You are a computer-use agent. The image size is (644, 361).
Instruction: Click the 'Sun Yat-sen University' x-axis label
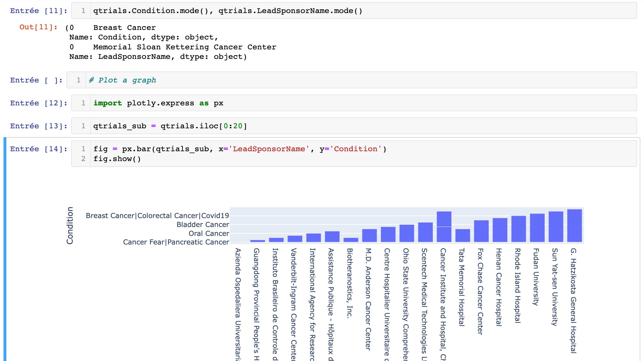[x=555, y=287]
